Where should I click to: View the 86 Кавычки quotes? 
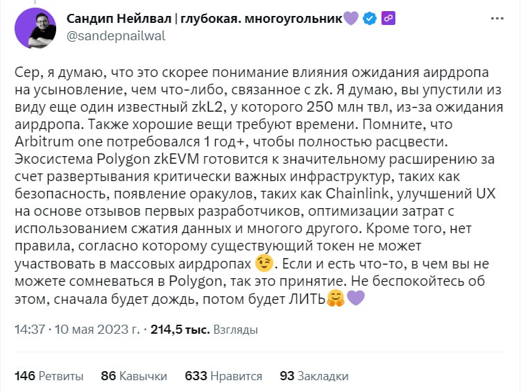[134, 376]
